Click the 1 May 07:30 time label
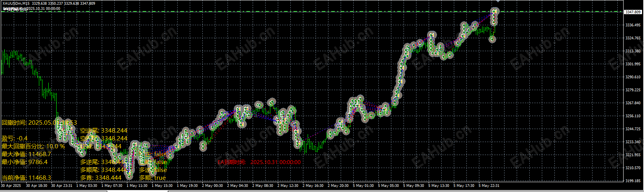The height and width of the screenshot is (192, 644). pyautogui.click(x=112, y=186)
